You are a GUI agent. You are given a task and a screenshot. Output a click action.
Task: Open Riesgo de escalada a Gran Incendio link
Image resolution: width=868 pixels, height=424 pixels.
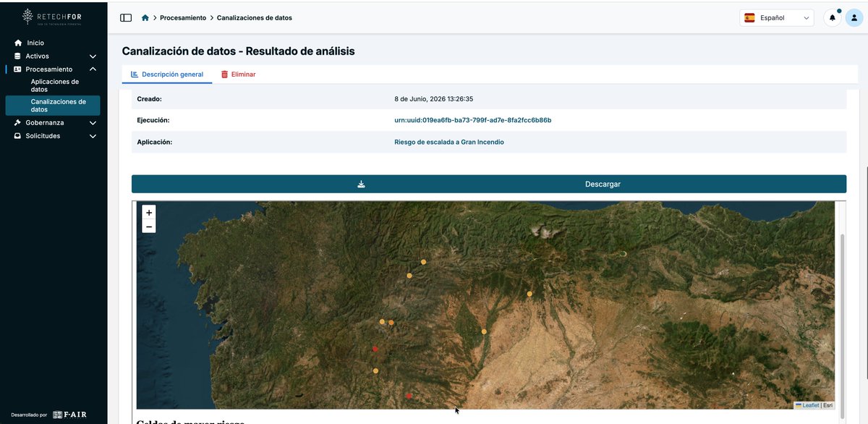point(449,143)
